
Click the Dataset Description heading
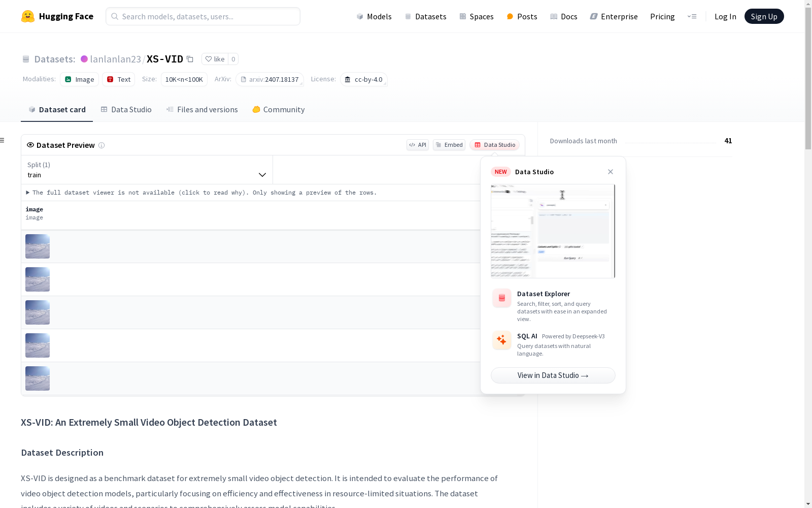[62, 453]
